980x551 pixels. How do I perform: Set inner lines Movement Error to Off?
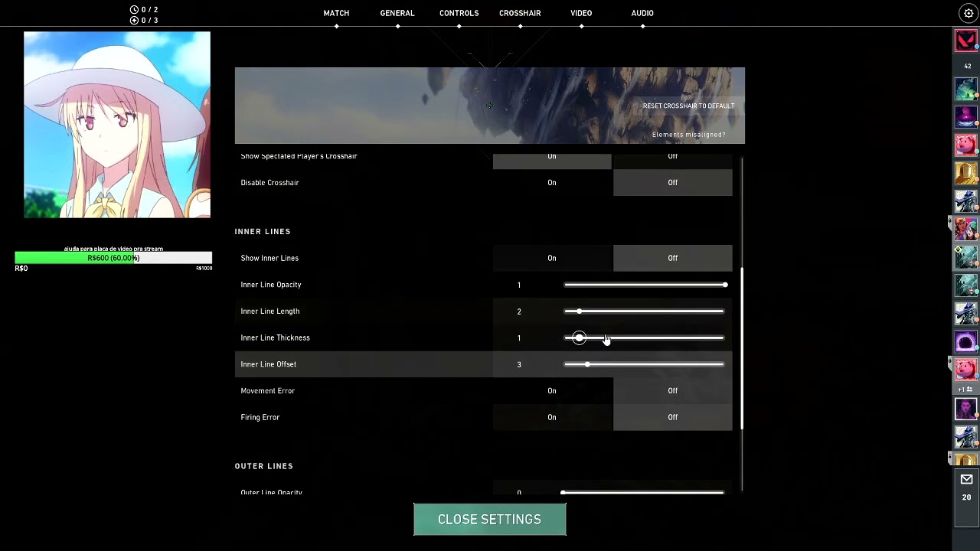pyautogui.click(x=673, y=391)
